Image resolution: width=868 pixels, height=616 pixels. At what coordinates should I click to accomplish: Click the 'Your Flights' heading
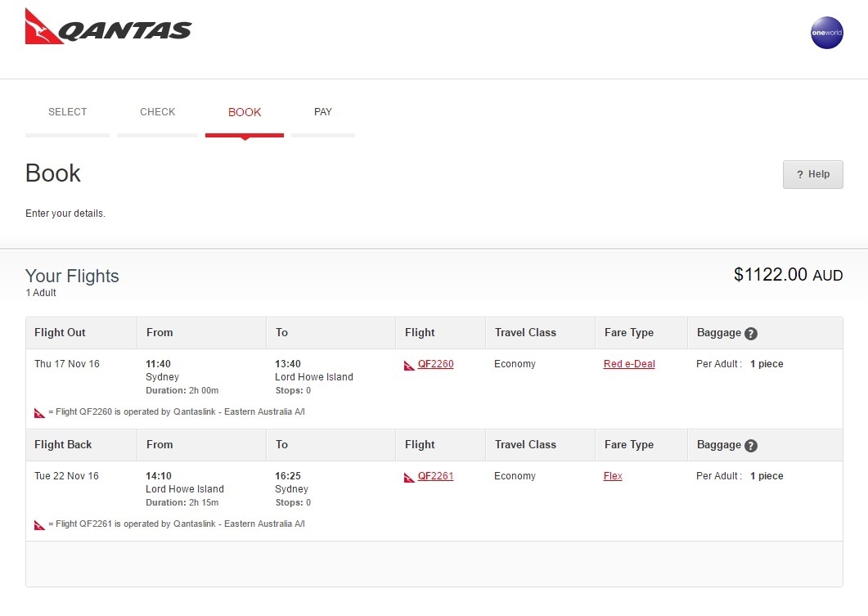pyautogui.click(x=72, y=276)
